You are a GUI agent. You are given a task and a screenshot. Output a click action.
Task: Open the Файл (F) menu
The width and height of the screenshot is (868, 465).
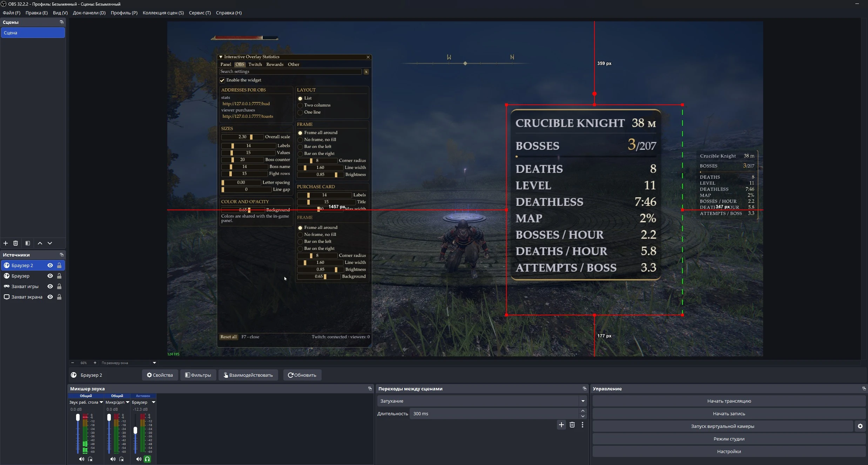pos(12,13)
